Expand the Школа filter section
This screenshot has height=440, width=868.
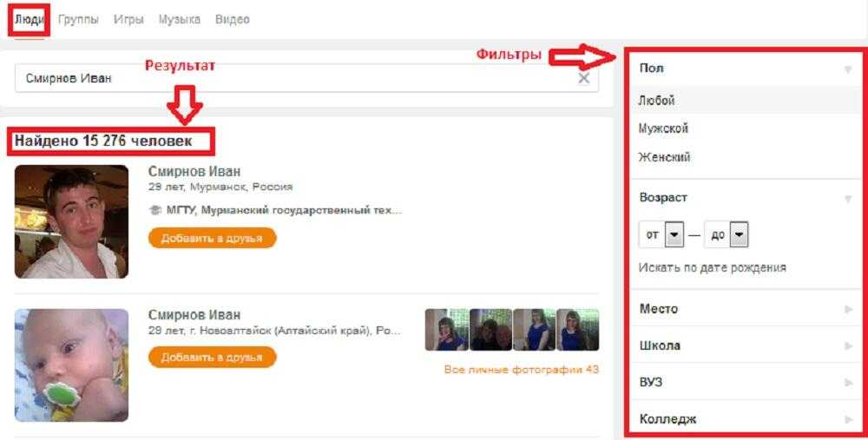[746, 345]
